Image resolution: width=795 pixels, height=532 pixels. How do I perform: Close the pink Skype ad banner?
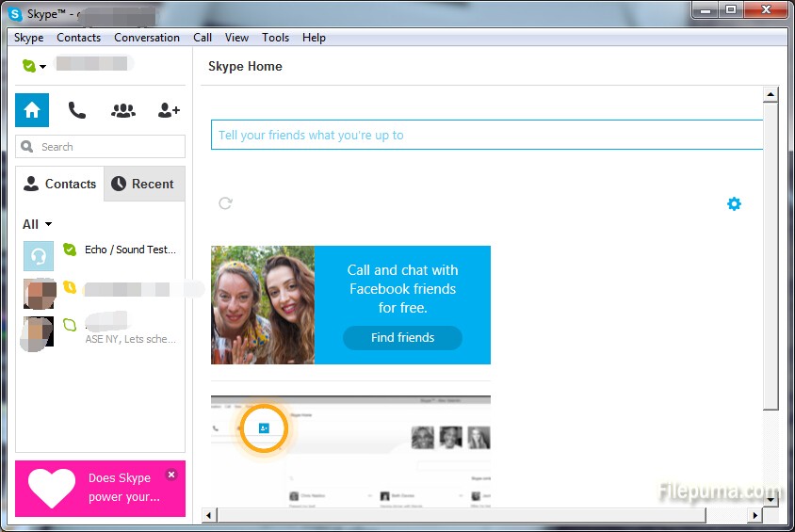(x=170, y=475)
